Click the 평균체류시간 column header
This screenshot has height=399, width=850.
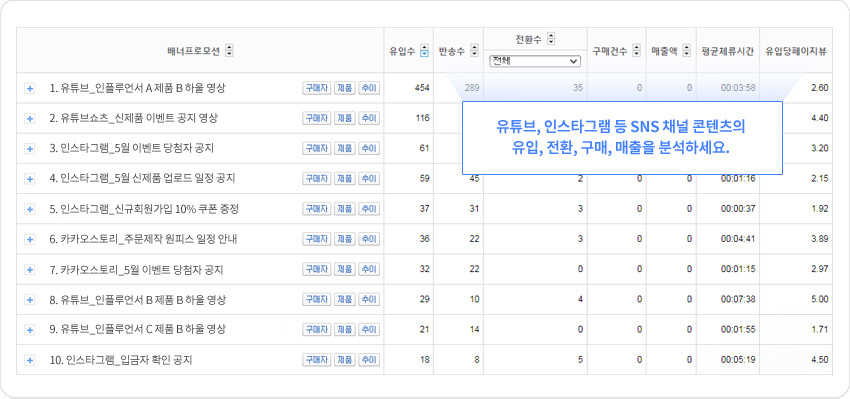[x=727, y=51]
